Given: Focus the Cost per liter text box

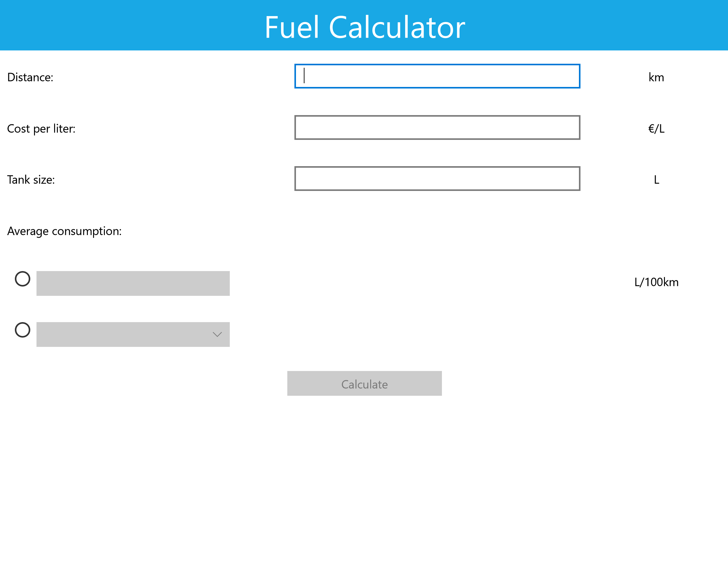Looking at the screenshot, I should tap(437, 127).
